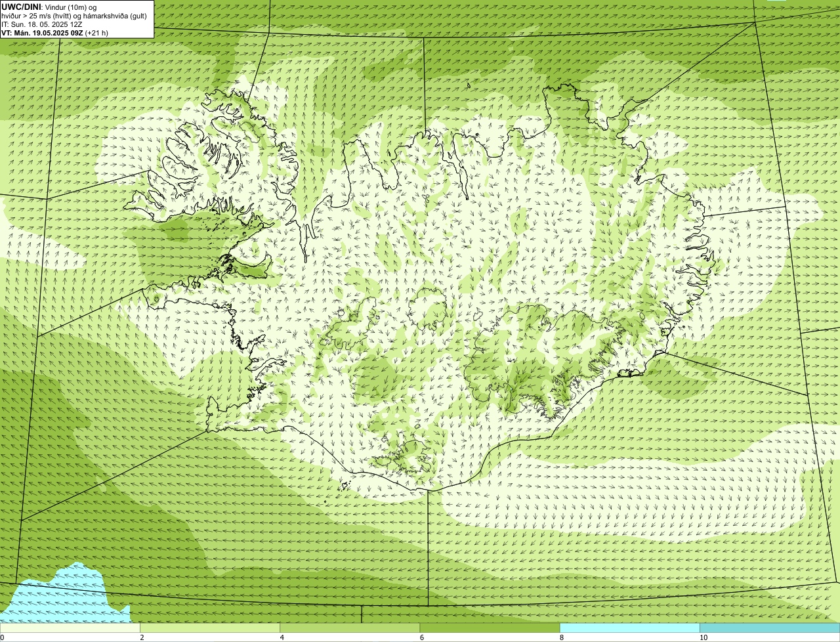Click the dark green 6–8 m/s legend swatch
The height and width of the screenshot is (642, 840).
(490, 628)
